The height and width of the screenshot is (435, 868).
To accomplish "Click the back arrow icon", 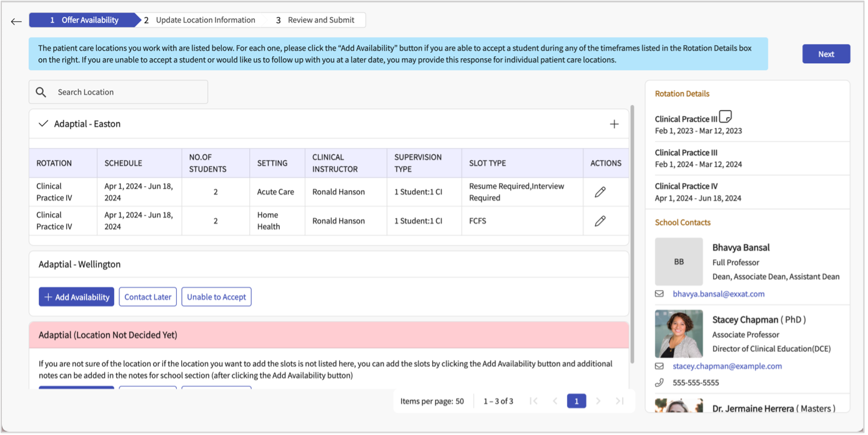I will point(16,21).
